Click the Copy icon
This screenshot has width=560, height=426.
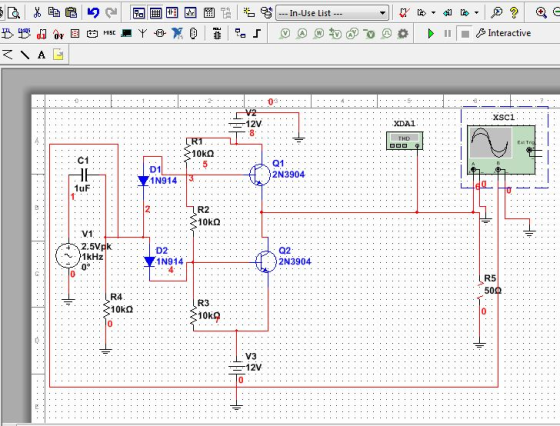point(54,12)
